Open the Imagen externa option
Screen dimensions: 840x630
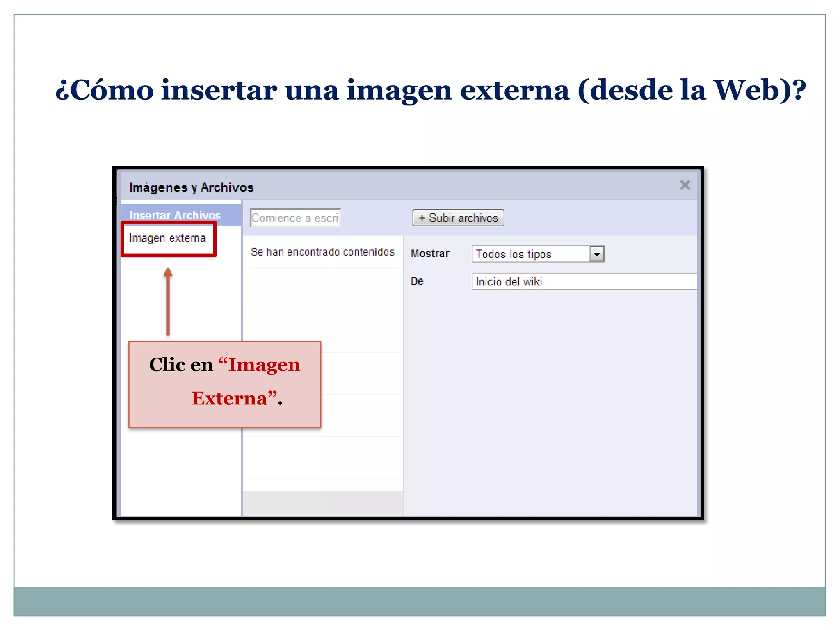167,238
